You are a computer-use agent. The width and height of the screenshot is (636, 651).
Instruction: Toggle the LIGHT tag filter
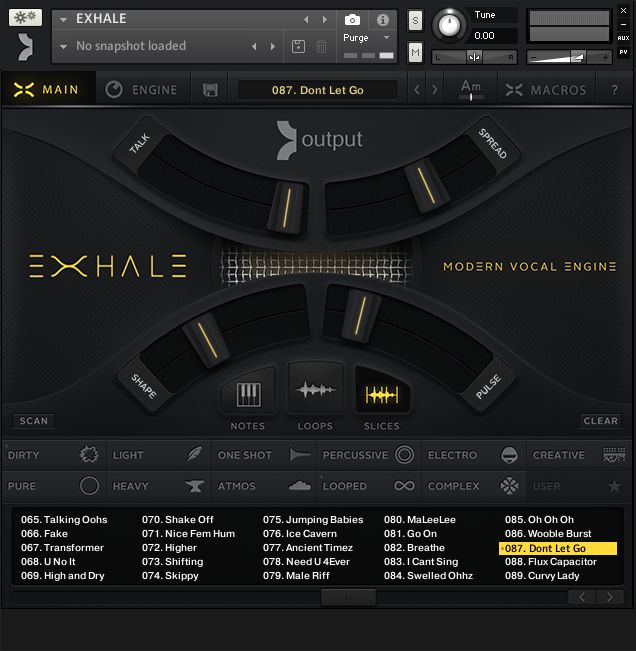coord(159,455)
